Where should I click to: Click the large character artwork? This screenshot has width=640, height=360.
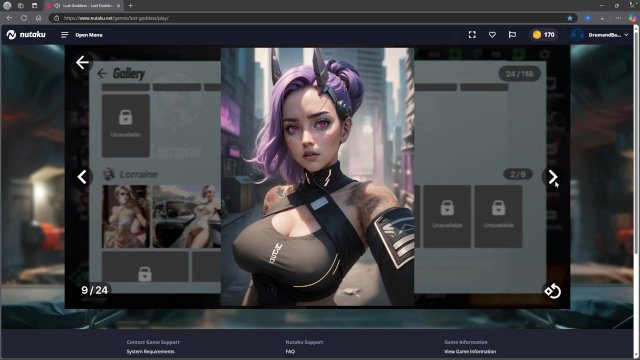[317, 177]
